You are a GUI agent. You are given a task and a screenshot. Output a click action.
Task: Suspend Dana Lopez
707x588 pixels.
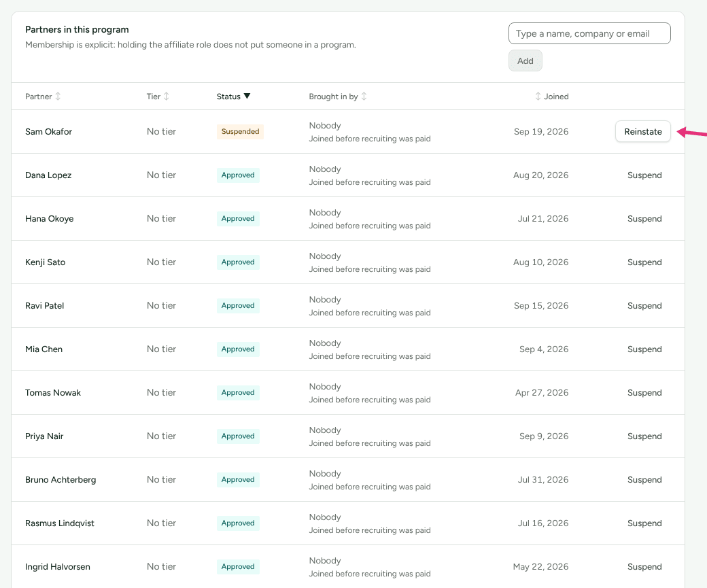(x=644, y=175)
